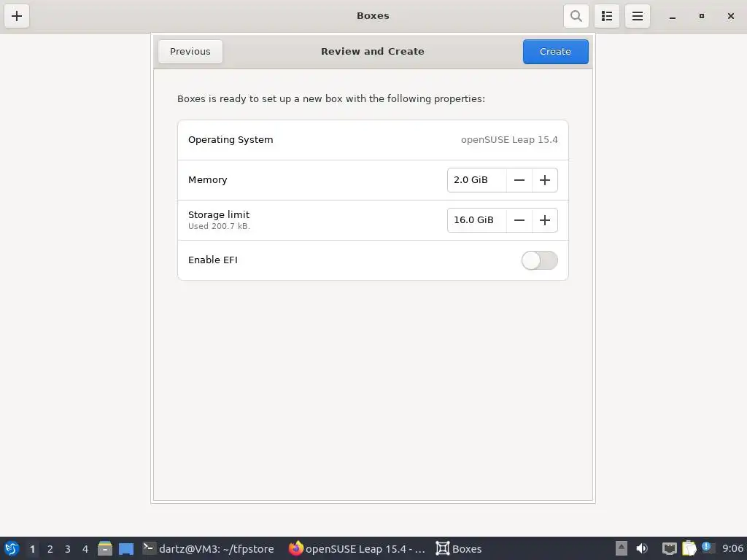The image size is (747, 560).
Task: Open the clipboard manager tray icon
Action: (689, 548)
